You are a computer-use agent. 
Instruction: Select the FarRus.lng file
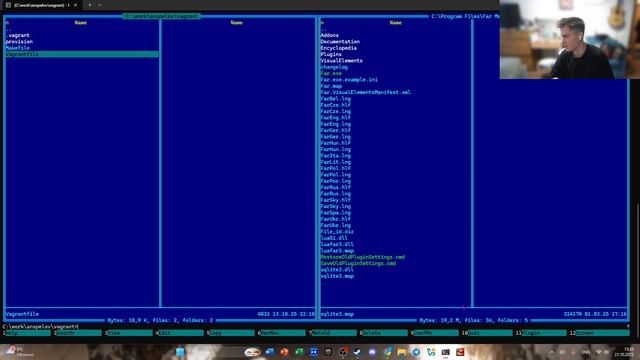pos(336,193)
